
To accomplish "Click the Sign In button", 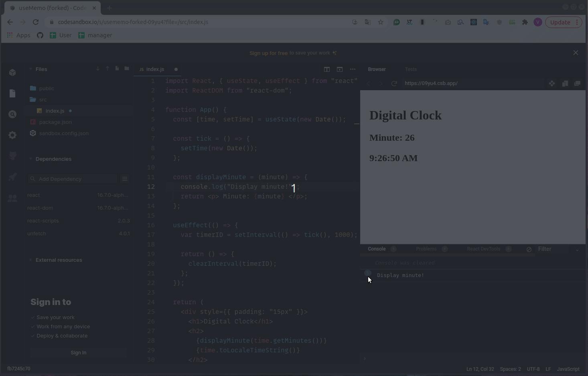I will pyautogui.click(x=79, y=353).
